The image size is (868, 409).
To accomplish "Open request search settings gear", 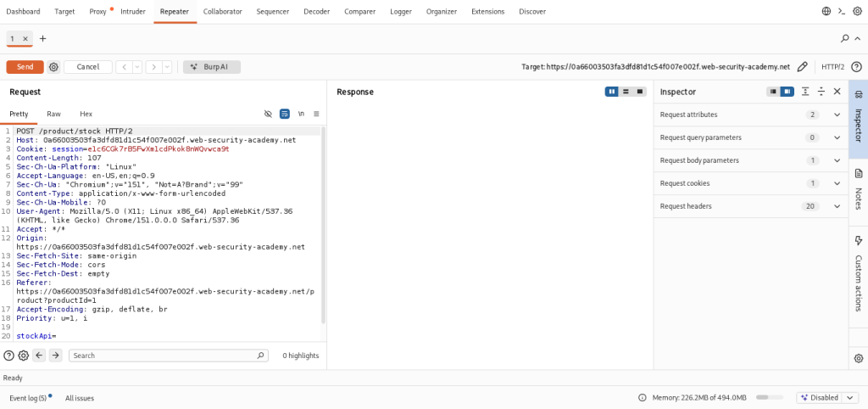I will click(23, 356).
